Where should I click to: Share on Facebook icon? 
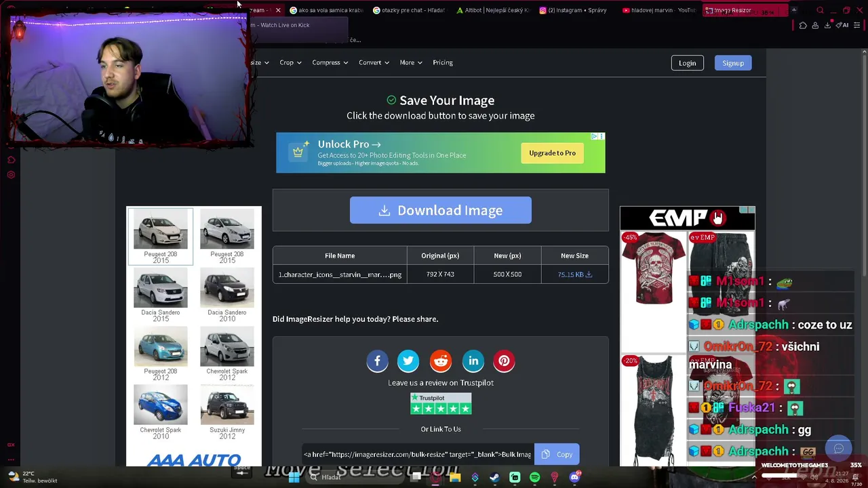click(x=377, y=361)
